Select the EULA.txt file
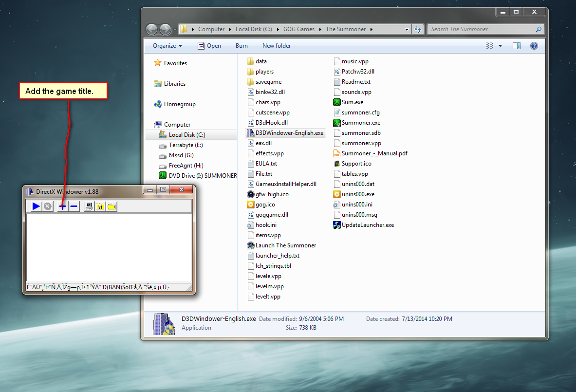This screenshot has width=576, height=392. coord(262,164)
